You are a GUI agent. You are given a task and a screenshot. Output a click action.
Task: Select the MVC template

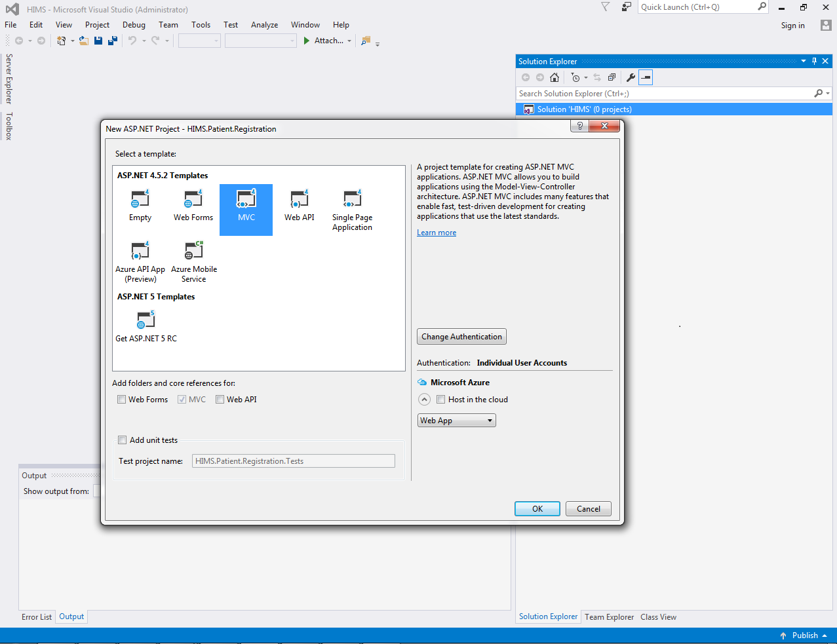[x=246, y=209]
